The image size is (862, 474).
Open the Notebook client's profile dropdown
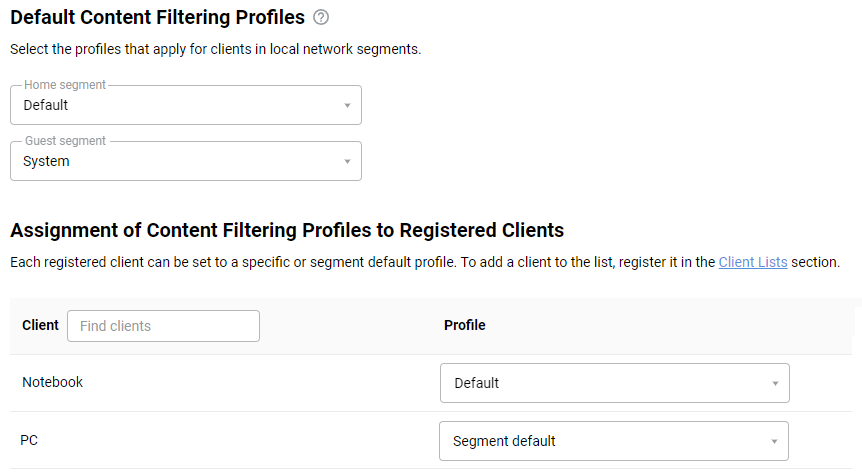pyautogui.click(x=614, y=383)
